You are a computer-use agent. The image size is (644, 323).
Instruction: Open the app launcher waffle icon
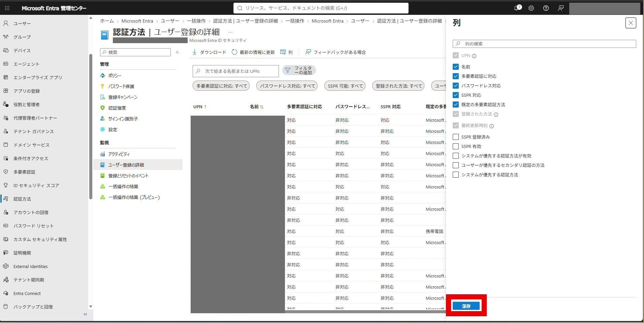click(7, 8)
